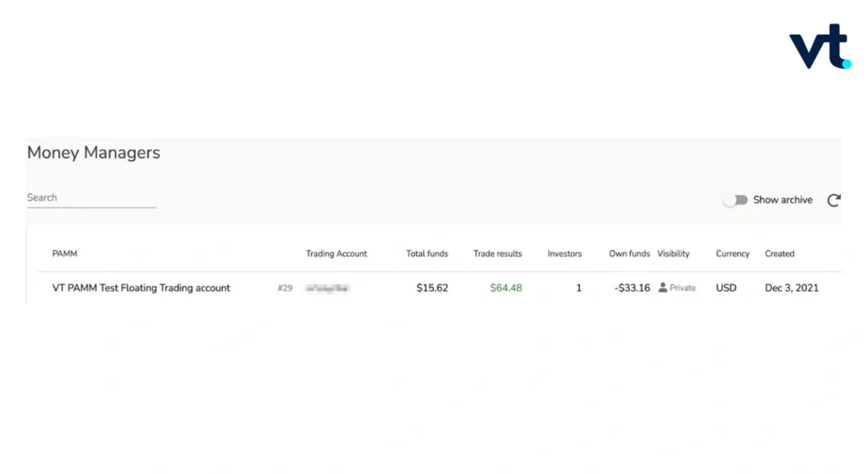Sort by Own funds column header

629,254
